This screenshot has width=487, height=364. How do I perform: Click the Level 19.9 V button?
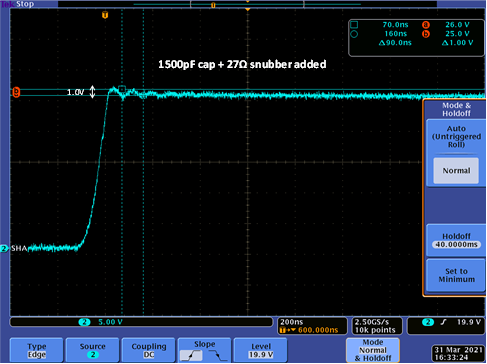(x=261, y=350)
